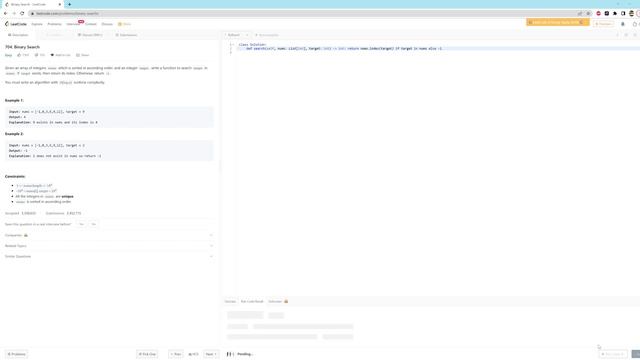Viewport: 640px width, 360px height.
Task: Switch to the Debugger tab
Action: [x=278, y=301]
